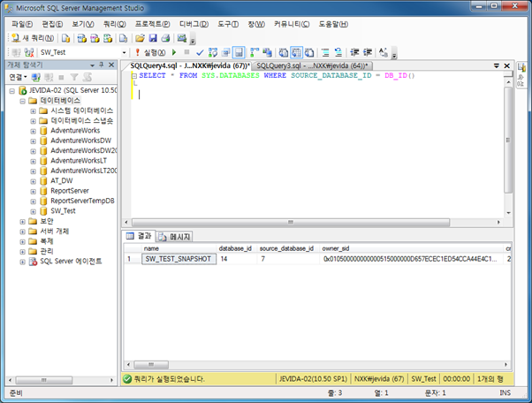Click the owner_sid column header

coord(412,248)
